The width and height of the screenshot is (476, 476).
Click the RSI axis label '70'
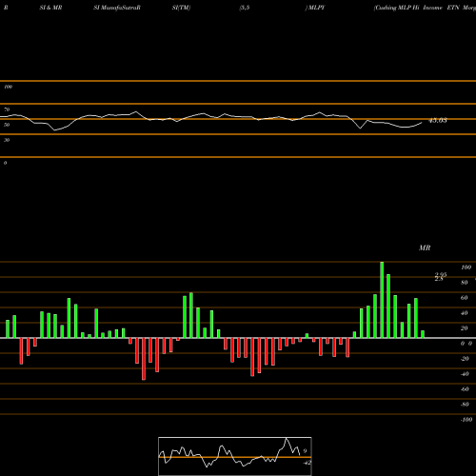7,109
